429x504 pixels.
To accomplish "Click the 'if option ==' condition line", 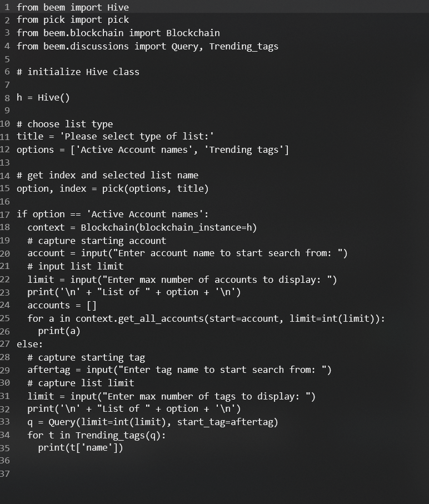I will click(112, 214).
